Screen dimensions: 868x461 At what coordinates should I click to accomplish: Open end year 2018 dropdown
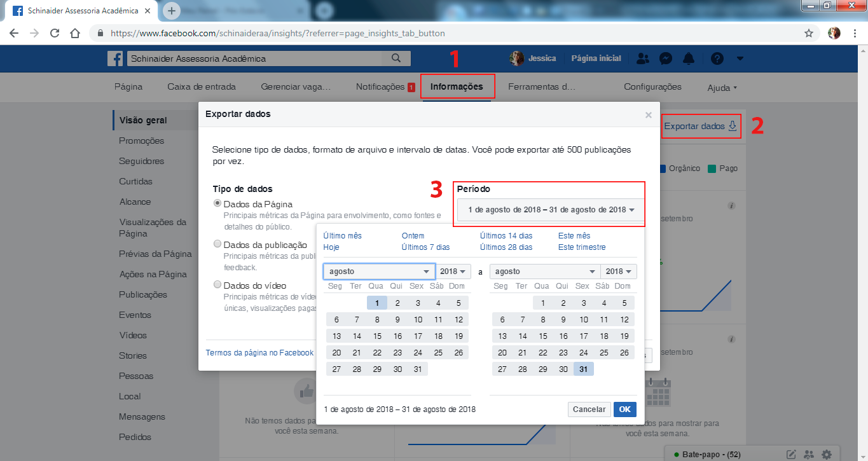point(619,272)
